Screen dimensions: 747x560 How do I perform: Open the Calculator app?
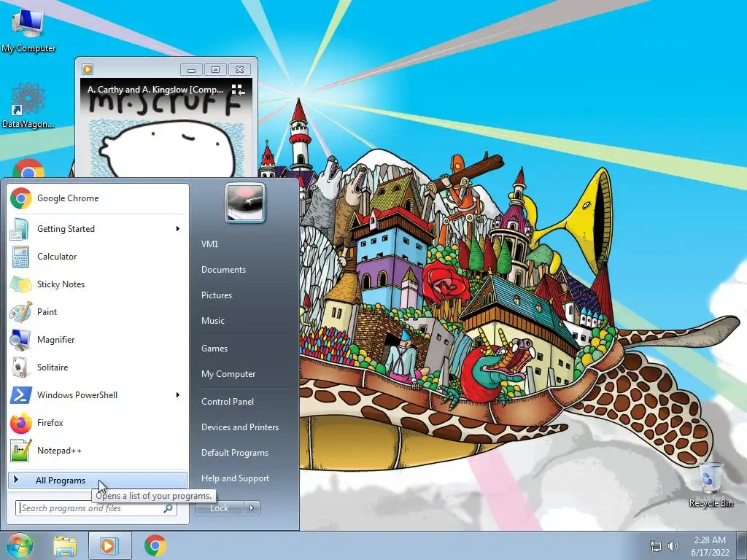[96, 257]
